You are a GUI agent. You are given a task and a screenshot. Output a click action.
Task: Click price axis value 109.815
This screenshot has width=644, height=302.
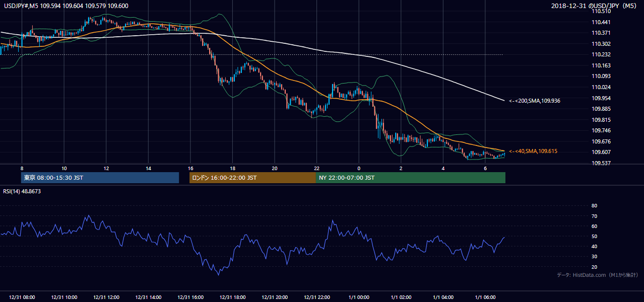pyautogui.click(x=601, y=120)
